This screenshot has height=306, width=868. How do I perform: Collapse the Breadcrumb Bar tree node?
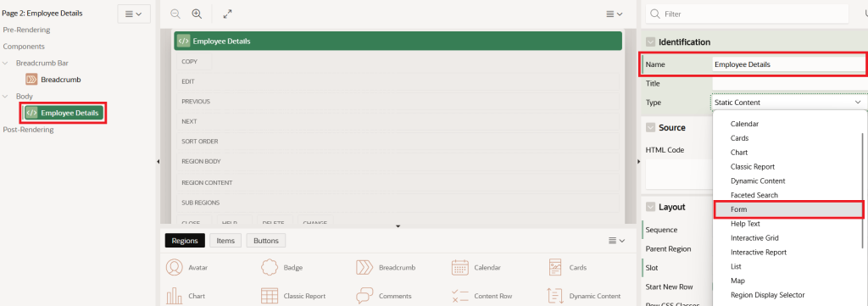click(6, 63)
